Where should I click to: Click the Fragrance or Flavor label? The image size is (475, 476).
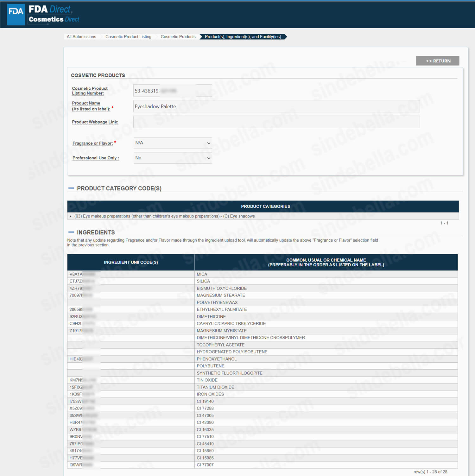92,143
